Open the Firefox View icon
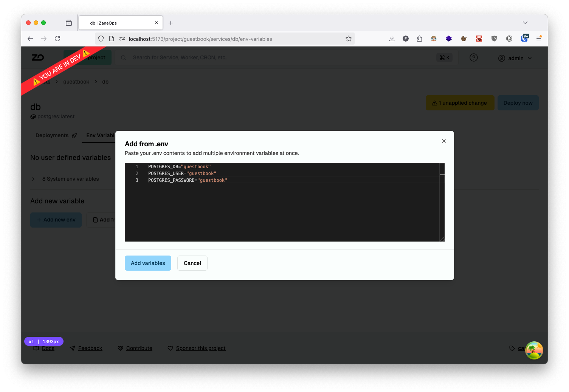 click(x=69, y=23)
